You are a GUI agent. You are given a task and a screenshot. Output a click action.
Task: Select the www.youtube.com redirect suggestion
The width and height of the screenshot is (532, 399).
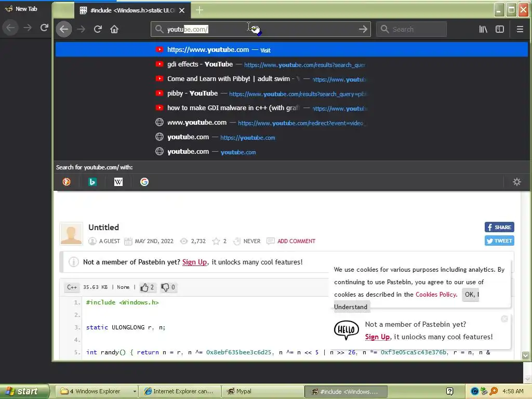click(x=292, y=123)
